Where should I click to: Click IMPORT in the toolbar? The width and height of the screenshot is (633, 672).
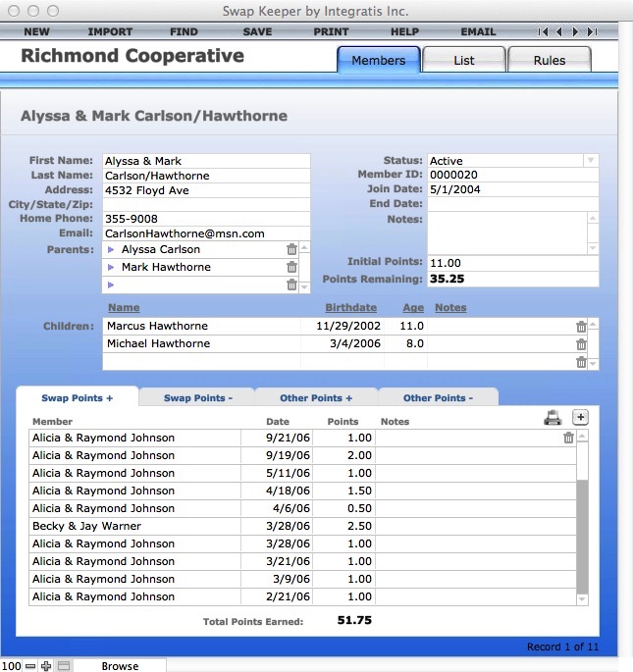coord(110,31)
